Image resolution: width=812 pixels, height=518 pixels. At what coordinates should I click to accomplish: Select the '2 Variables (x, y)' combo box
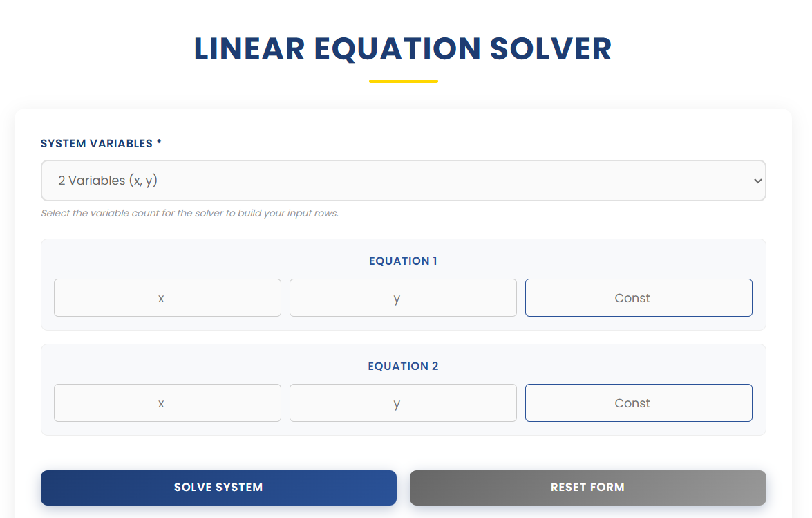pyautogui.click(x=403, y=180)
